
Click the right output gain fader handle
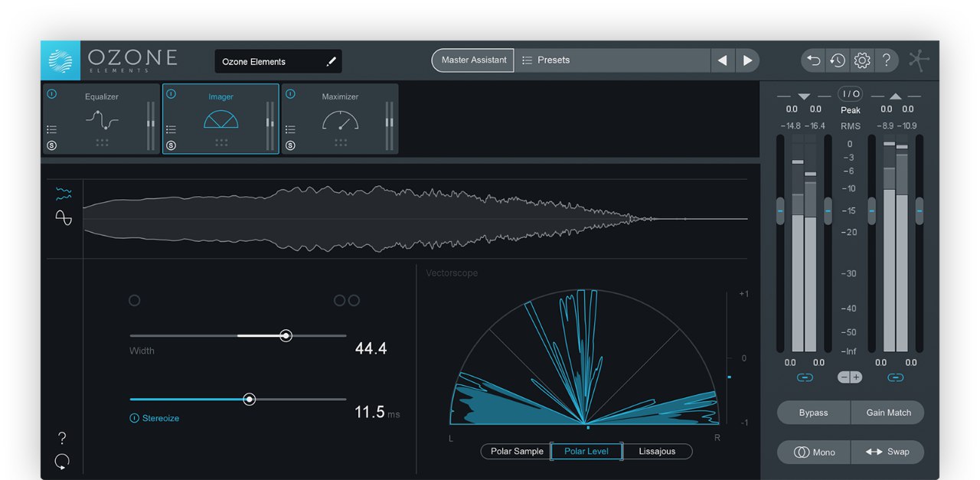pos(920,211)
